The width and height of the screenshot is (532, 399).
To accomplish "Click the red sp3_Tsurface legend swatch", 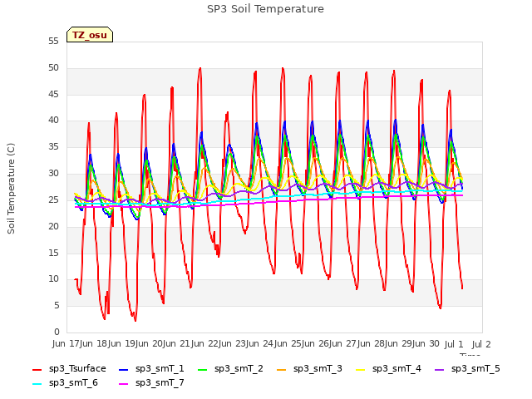I will [x=37, y=369].
